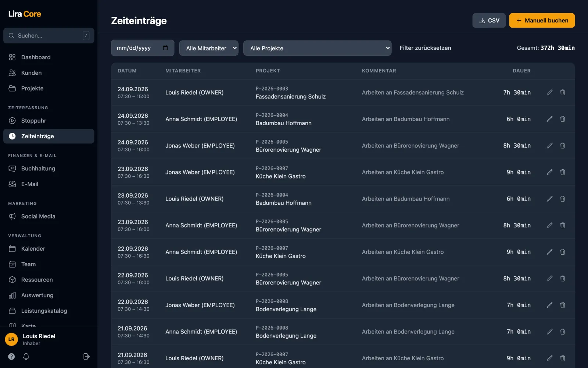Viewport: 588px width, 368px height.
Task: Click Filter zurücksetzen link
Action: pyautogui.click(x=425, y=48)
